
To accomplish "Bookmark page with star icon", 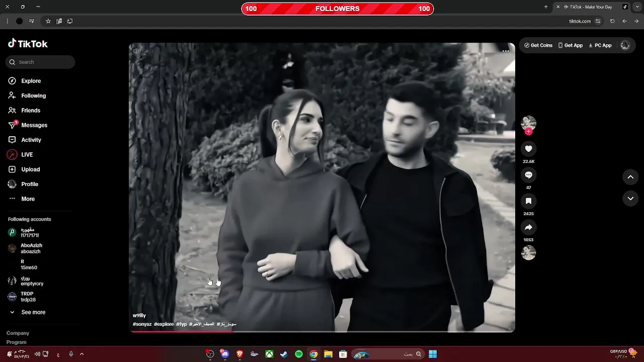I will (x=48, y=21).
